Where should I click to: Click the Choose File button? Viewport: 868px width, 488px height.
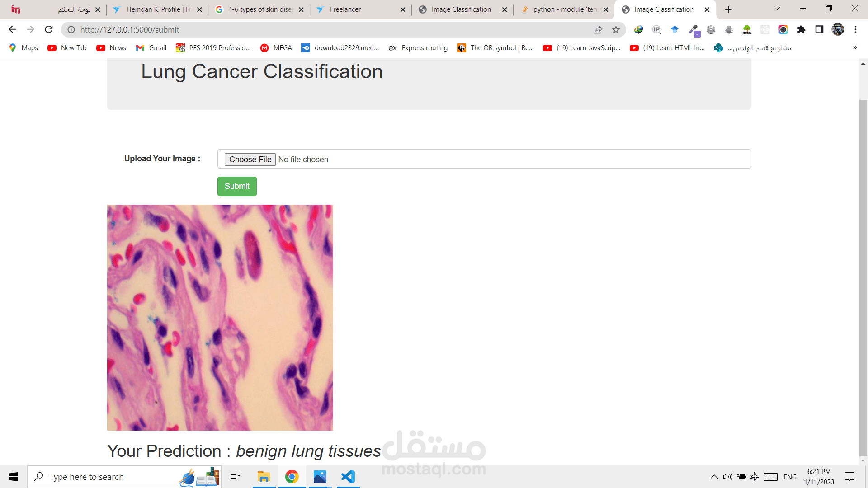click(x=250, y=160)
